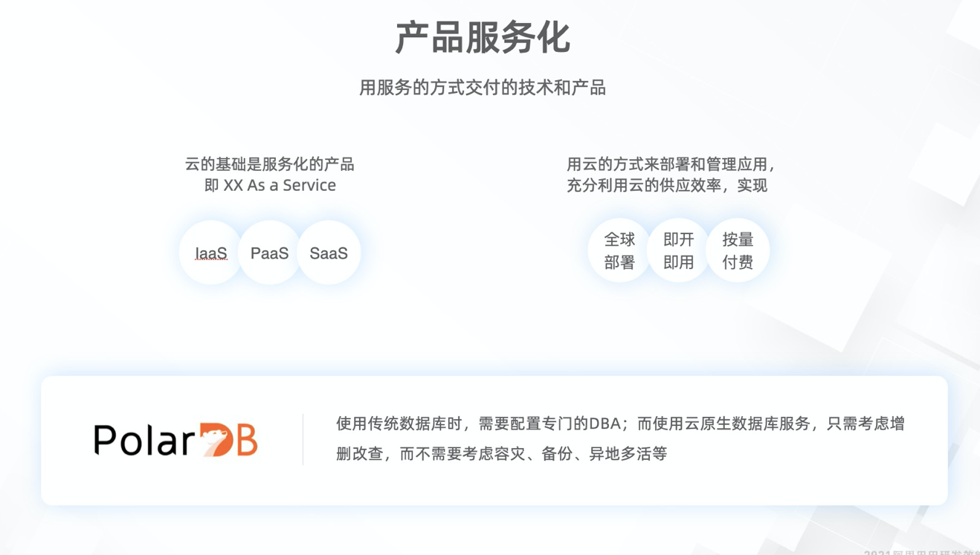Click the IaaS circle
Viewport: 980px width, 555px height.
click(210, 253)
